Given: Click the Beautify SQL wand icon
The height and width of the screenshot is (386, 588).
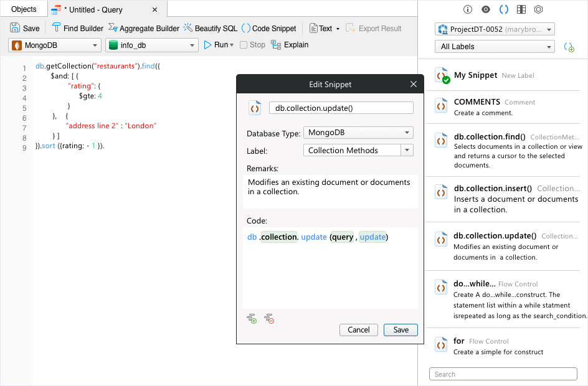Looking at the screenshot, I should (x=188, y=28).
